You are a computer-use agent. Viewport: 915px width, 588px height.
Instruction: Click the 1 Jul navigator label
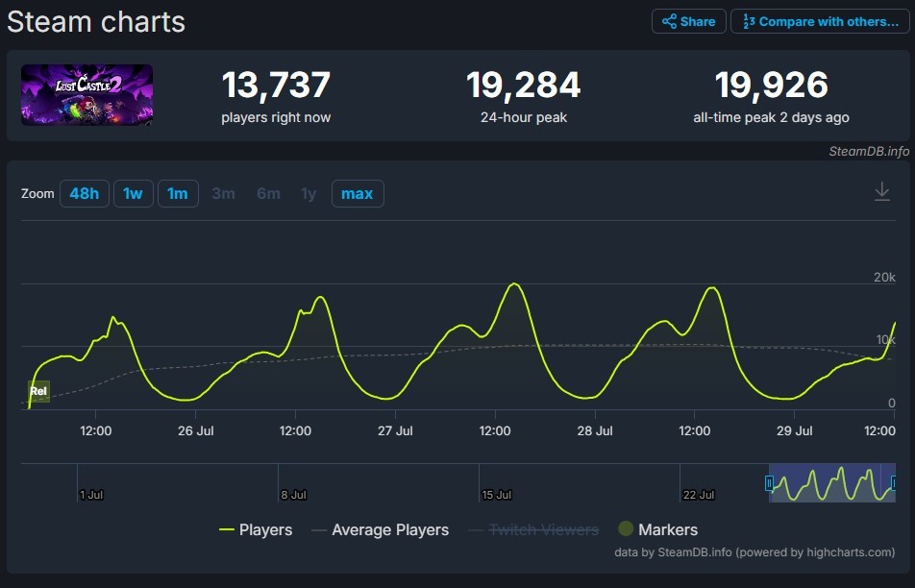coord(91,495)
